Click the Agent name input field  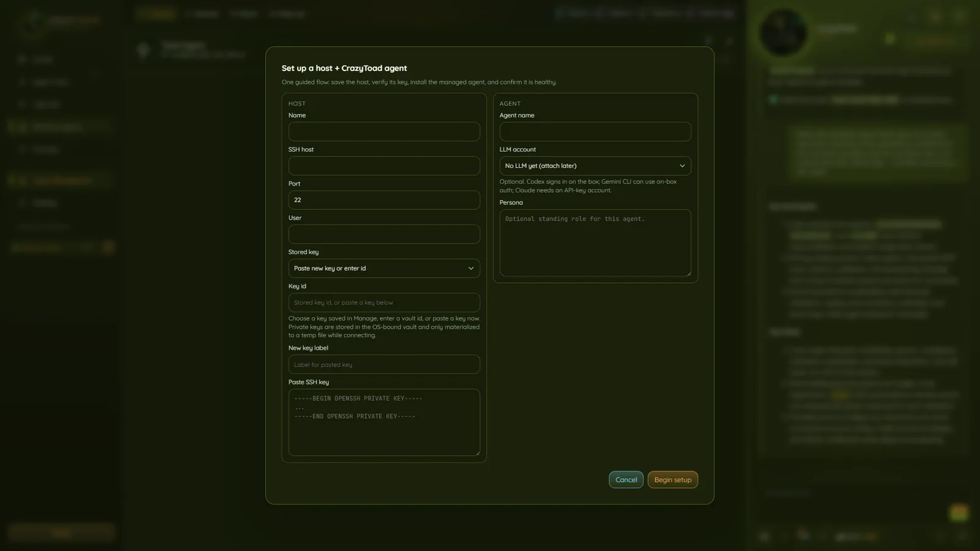coord(595,132)
